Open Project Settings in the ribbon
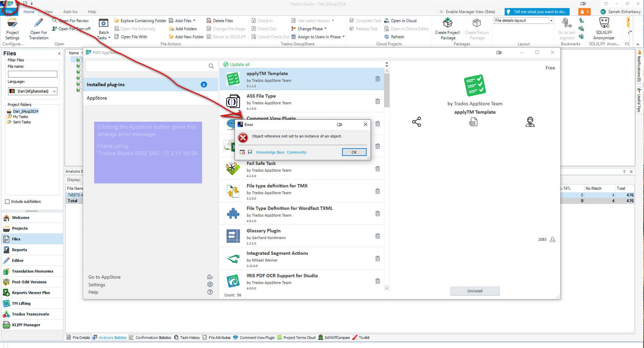 point(13,29)
